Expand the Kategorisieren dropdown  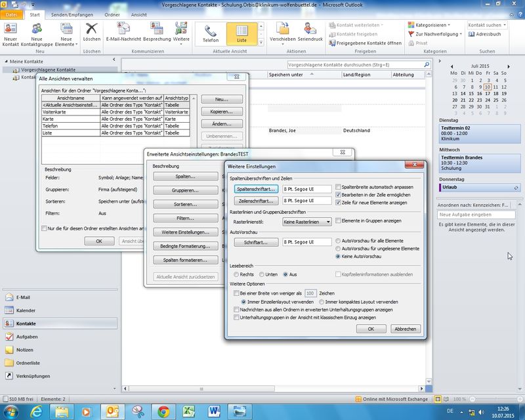click(x=431, y=25)
